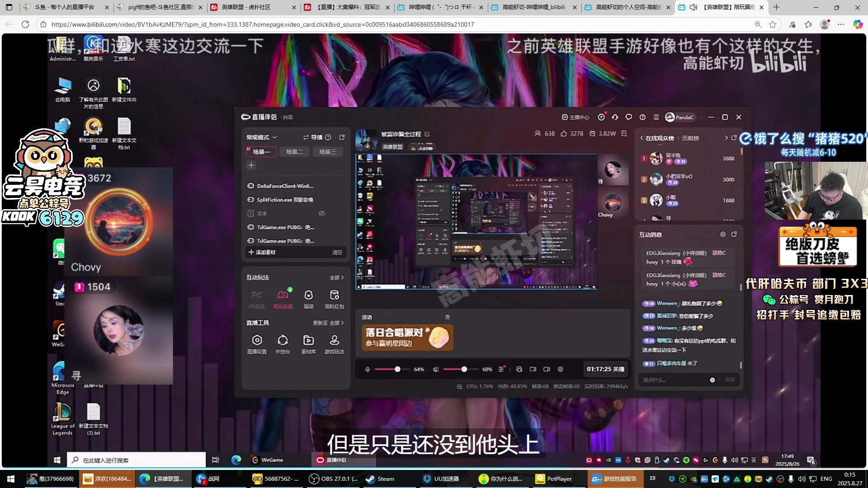Screen dimensions: 868x488
Task: Click the 关播 end stream button
Action: 606,369
